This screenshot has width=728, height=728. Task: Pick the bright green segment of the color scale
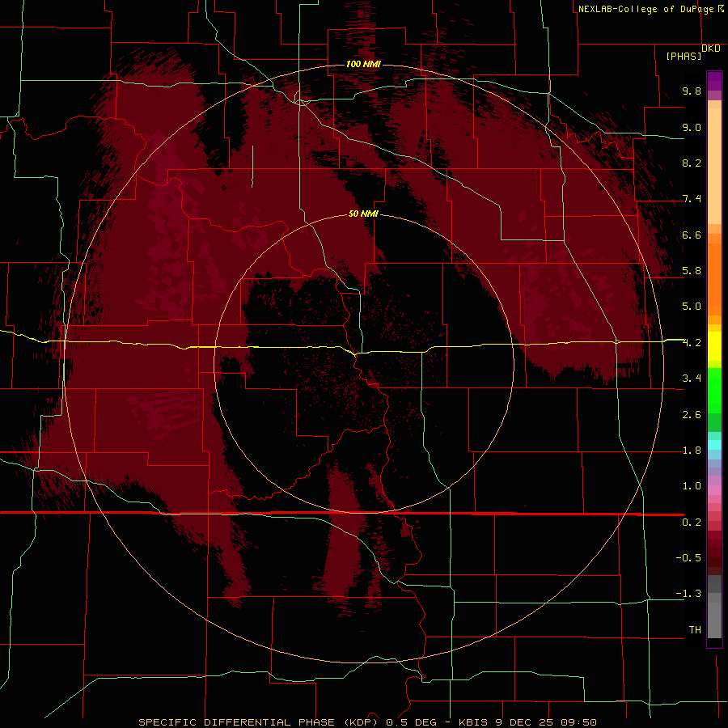coord(714,390)
